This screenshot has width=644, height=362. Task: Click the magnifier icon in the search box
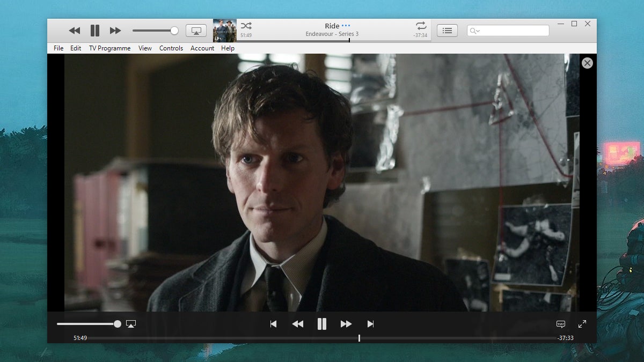click(x=472, y=31)
